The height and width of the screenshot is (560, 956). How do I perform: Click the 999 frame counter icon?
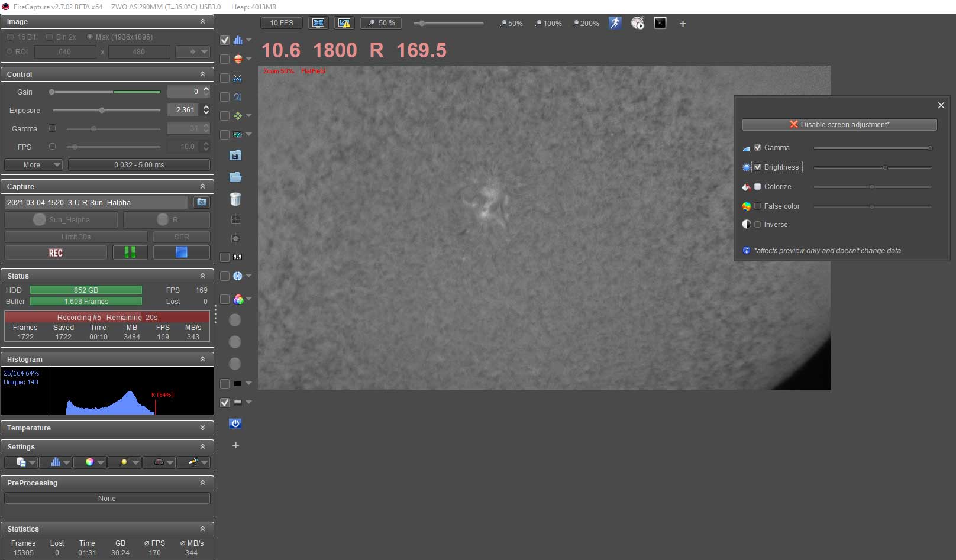click(238, 257)
